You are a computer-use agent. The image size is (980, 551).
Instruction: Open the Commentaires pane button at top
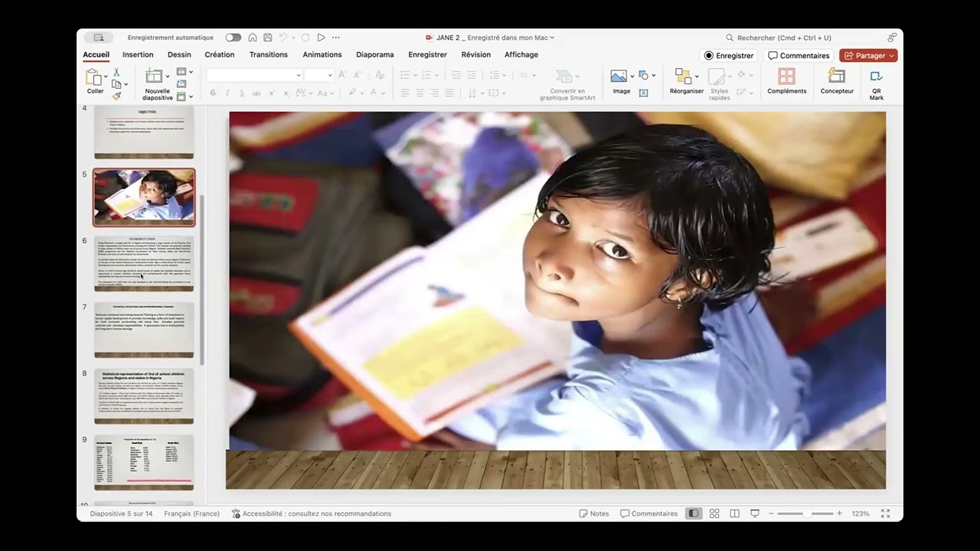click(x=799, y=56)
